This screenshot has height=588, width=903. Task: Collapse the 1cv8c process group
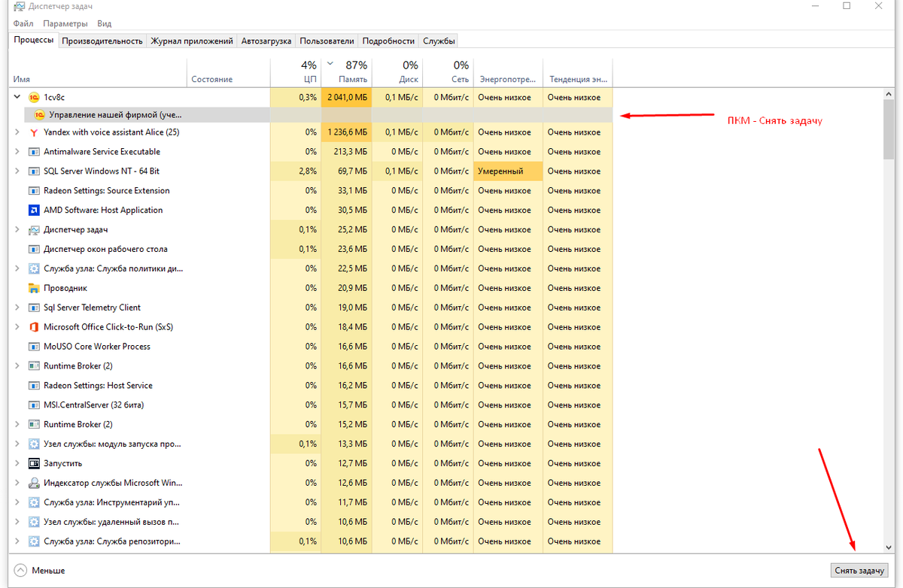pyautogui.click(x=17, y=97)
